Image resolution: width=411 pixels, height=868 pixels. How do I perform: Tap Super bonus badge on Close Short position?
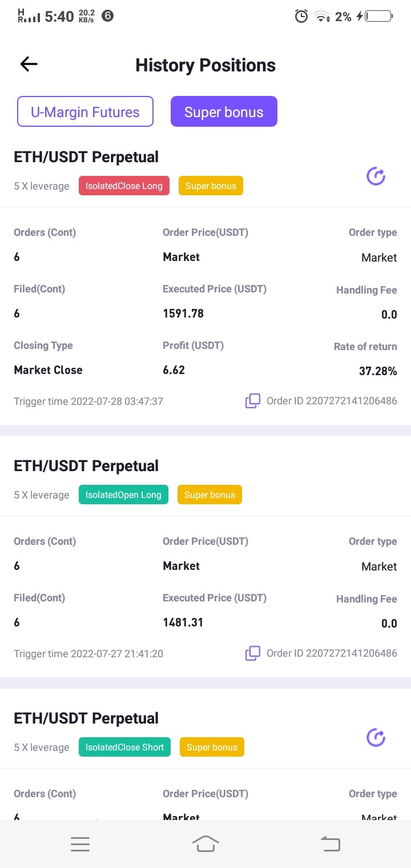(x=212, y=747)
